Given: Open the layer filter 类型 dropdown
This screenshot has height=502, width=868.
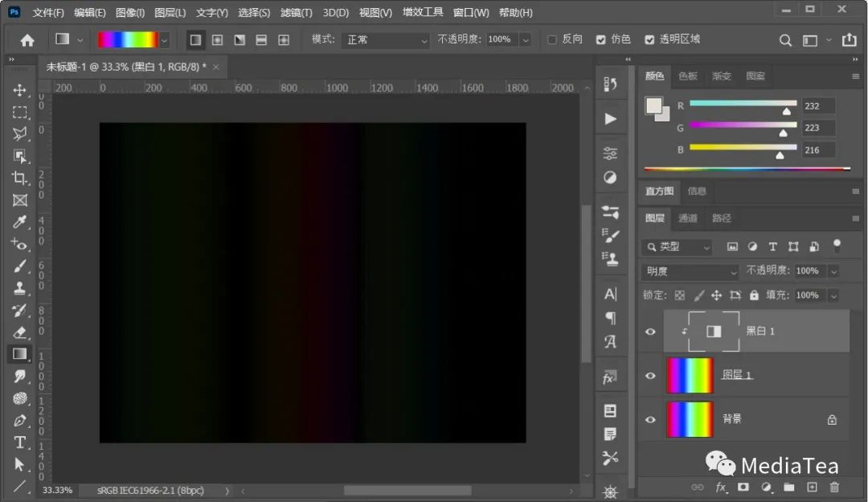Looking at the screenshot, I should click(677, 247).
